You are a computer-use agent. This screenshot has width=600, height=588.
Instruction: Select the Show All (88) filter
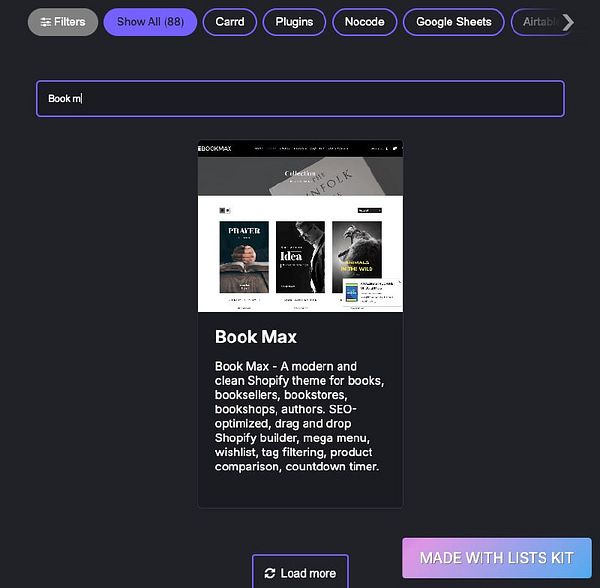150,22
